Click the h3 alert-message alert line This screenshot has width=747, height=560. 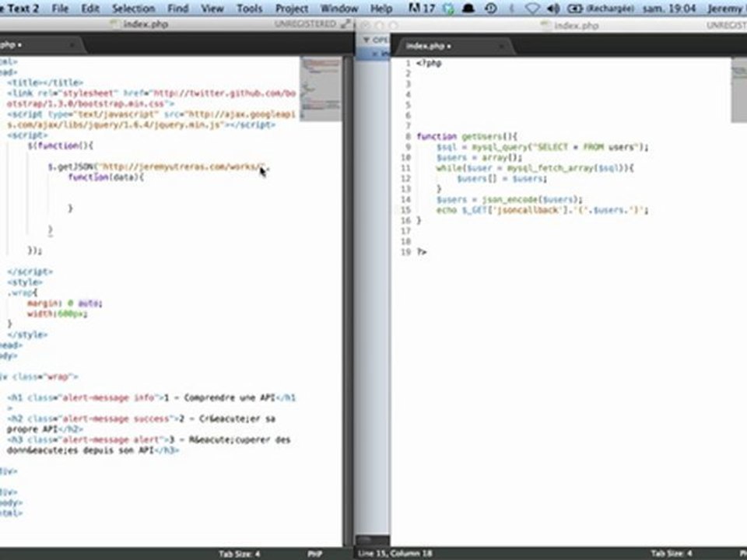coord(149,445)
